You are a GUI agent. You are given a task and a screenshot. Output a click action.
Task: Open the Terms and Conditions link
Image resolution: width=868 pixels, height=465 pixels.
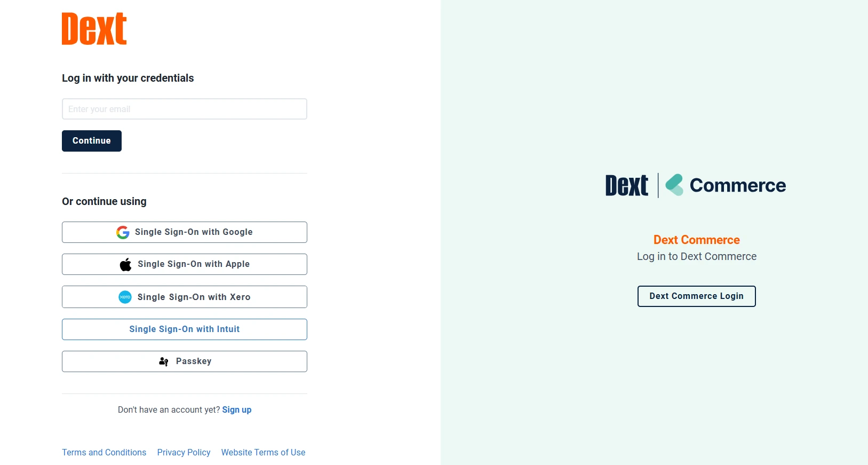(x=104, y=453)
